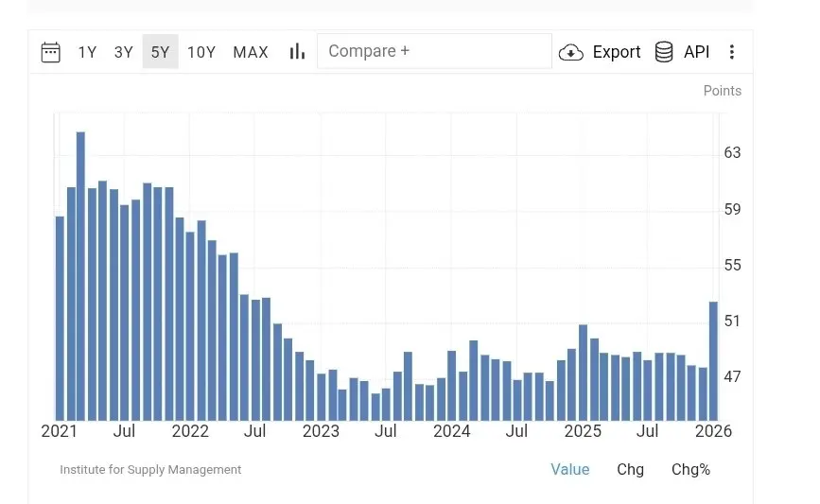The height and width of the screenshot is (504, 820).
Task: Open the three-dot more options menu
Action: pos(732,52)
